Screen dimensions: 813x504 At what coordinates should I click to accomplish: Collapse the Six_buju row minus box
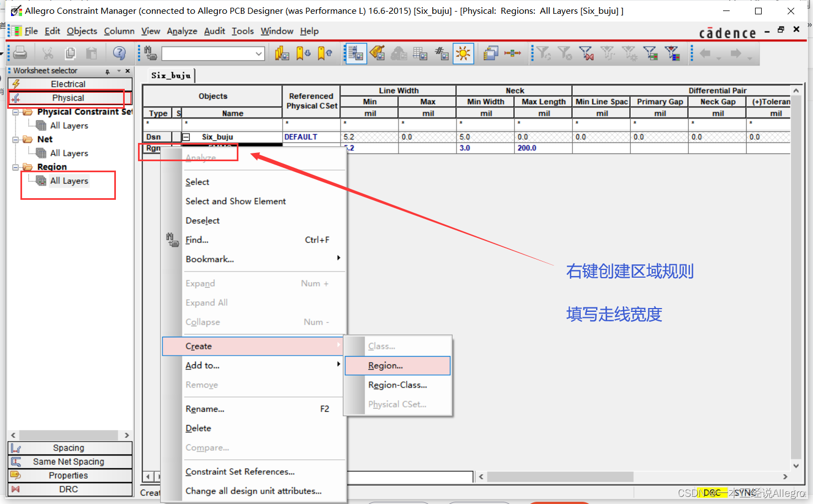(187, 137)
